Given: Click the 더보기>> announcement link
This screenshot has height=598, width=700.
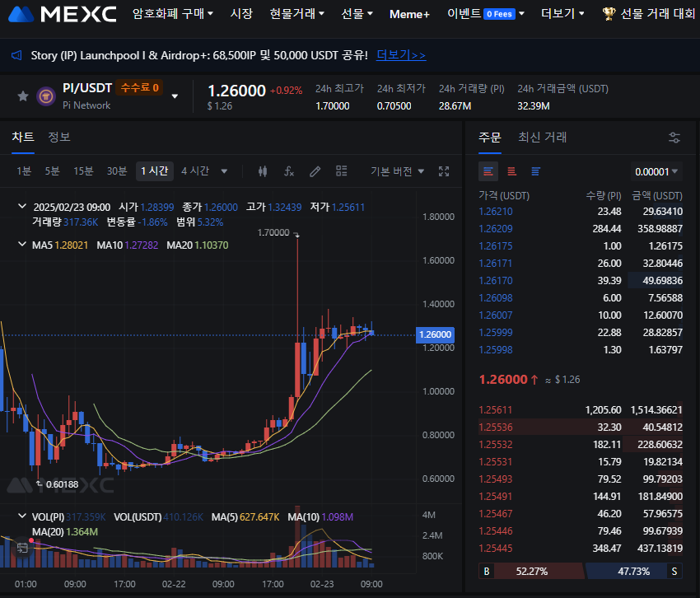Looking at the screenshot, I should click(x=401, y=55).
